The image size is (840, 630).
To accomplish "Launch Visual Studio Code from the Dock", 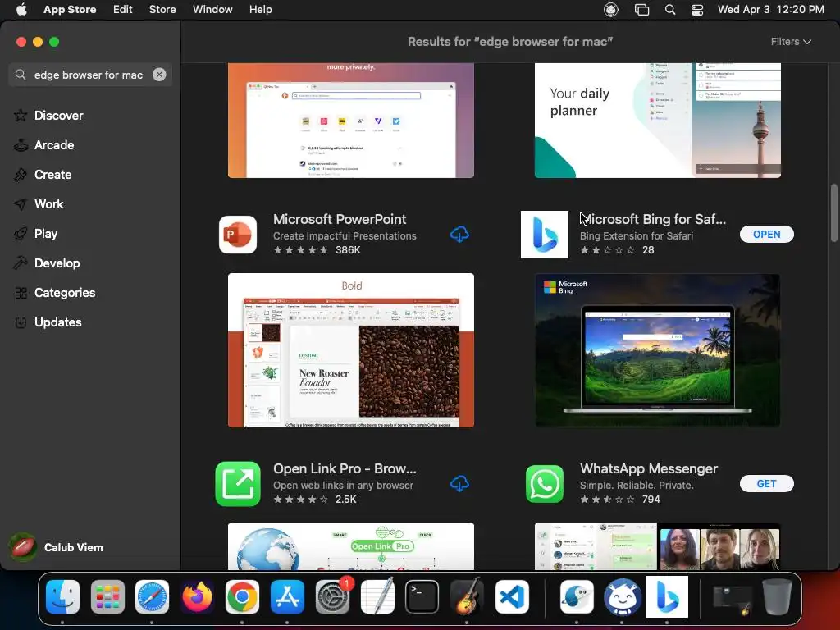I will (512, 597).
